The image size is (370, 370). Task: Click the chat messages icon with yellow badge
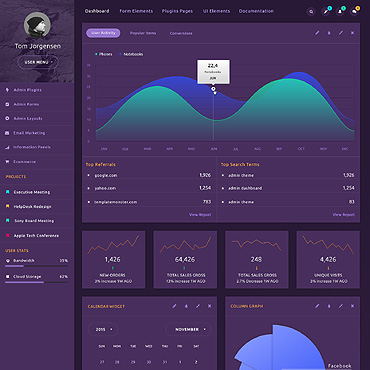354,12
